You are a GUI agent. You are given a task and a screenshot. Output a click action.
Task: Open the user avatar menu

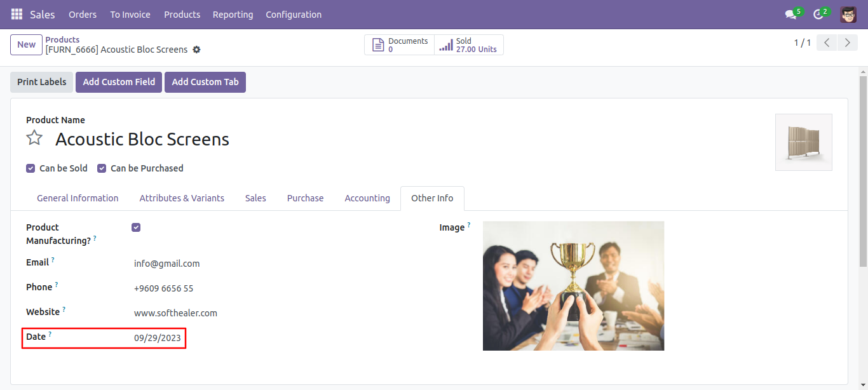coord(848,14)
